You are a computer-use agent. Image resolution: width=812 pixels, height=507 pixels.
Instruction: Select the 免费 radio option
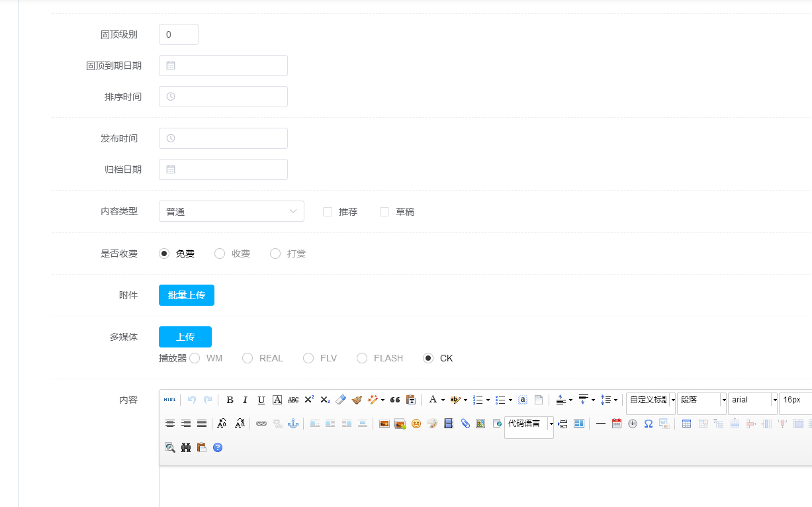click(164, 253)
